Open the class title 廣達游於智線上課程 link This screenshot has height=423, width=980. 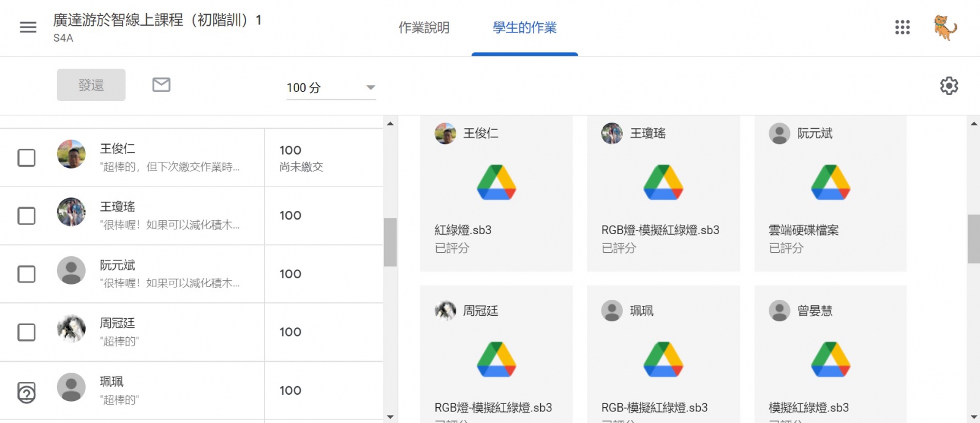tap(157, 20)
